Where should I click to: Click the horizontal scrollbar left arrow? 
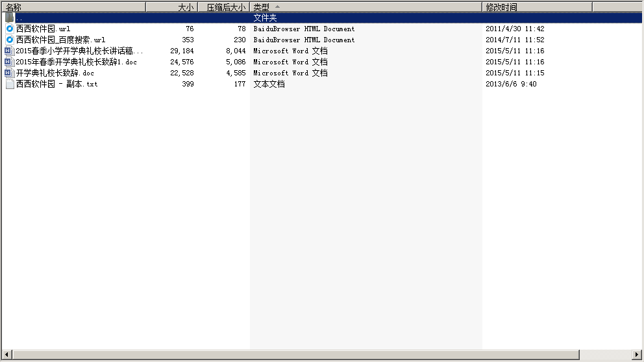6,354
